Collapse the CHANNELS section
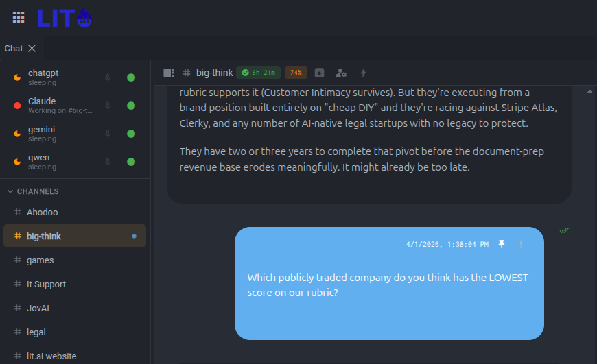Image resolution: width=597 pixels, height=364 pixels. coord(11,191)
